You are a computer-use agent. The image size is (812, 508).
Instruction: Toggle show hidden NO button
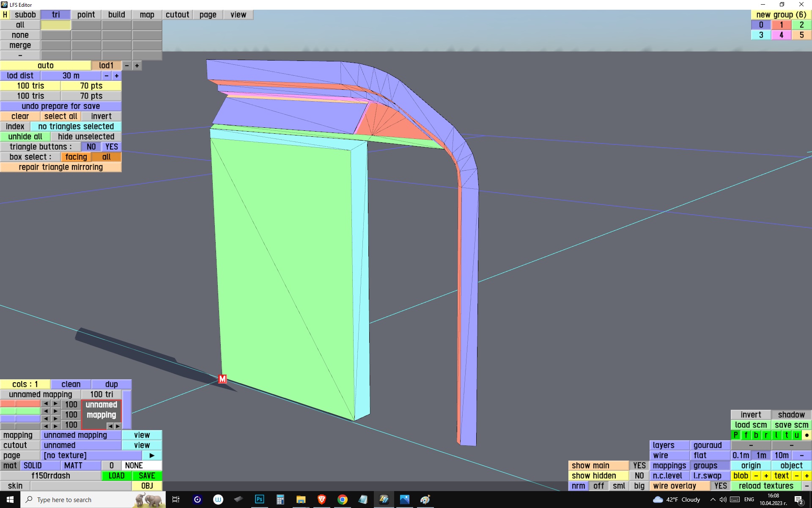[x=639, y=476]
